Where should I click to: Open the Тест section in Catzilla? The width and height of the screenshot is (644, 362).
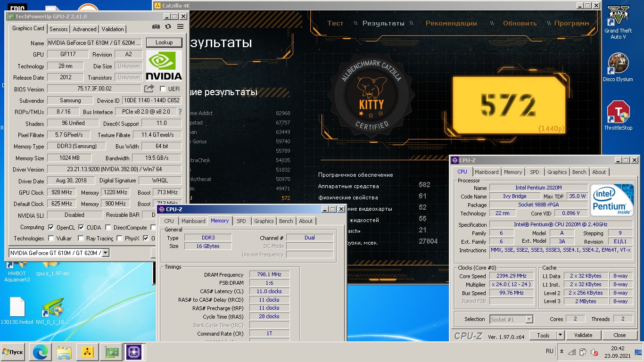tap(335, 23)
